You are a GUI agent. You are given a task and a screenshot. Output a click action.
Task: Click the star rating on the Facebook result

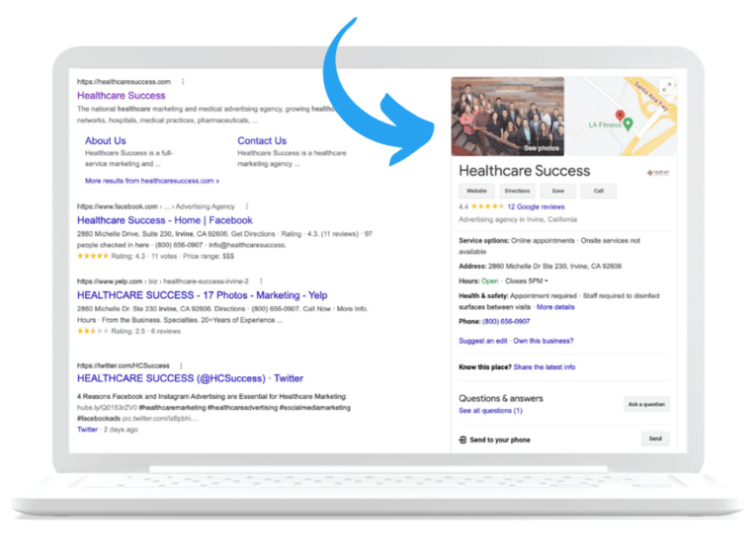[x=93, y=256]
